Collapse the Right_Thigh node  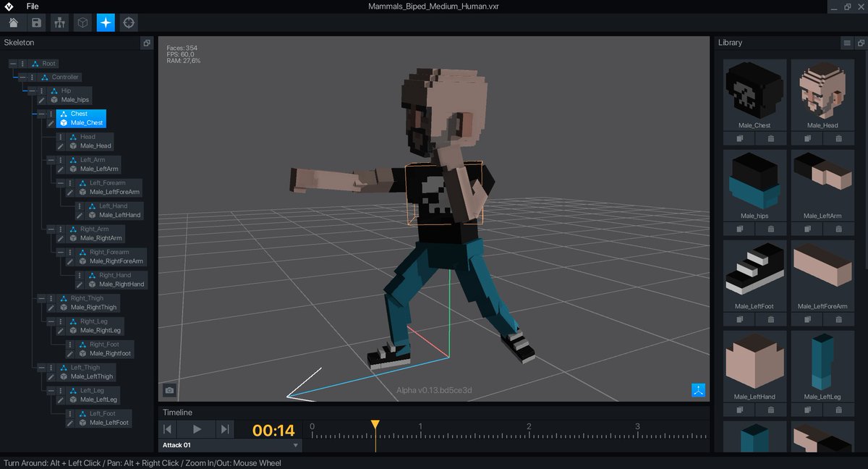[41, 298]
